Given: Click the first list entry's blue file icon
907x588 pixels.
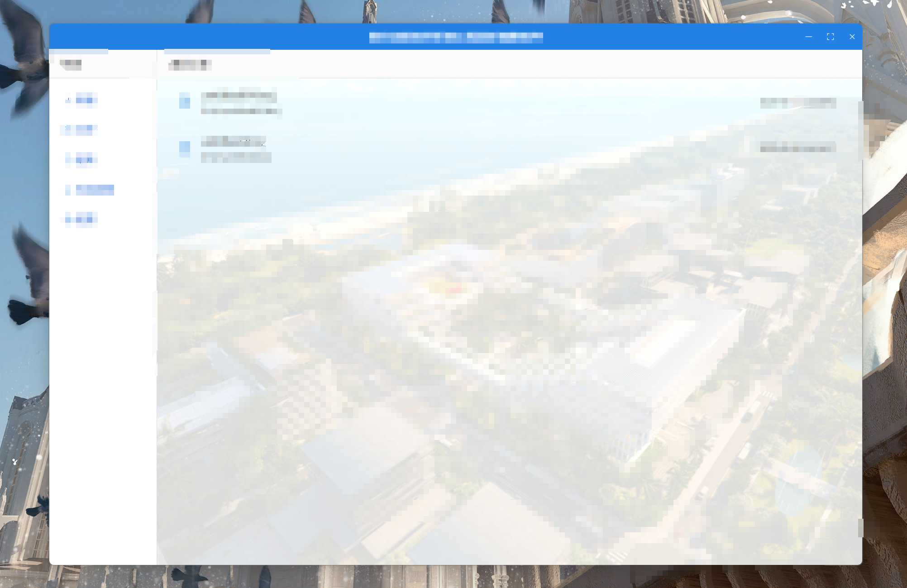Looking at the screenshot, I should click(185, 100).
